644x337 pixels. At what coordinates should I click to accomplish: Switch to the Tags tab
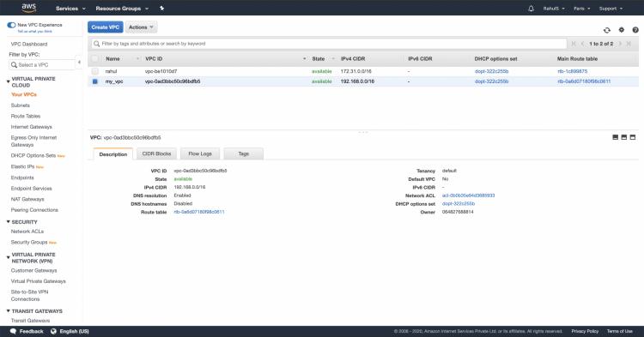[244, 153]
